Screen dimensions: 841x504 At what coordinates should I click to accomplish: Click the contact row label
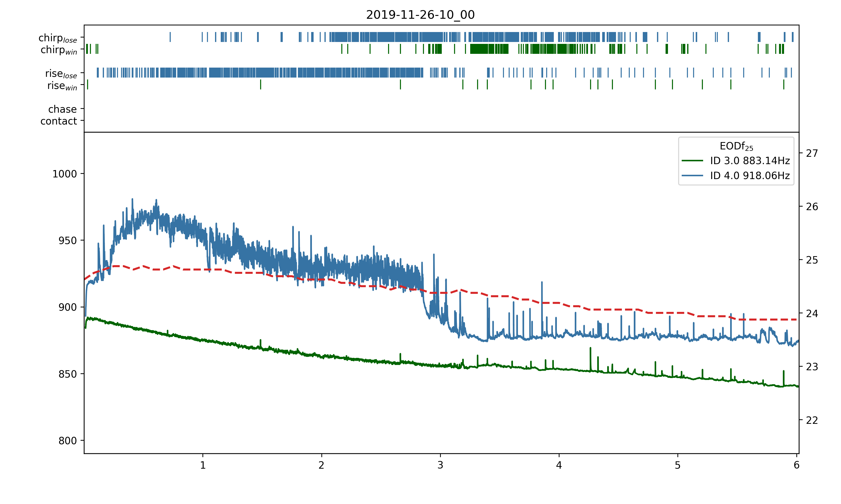59,121
